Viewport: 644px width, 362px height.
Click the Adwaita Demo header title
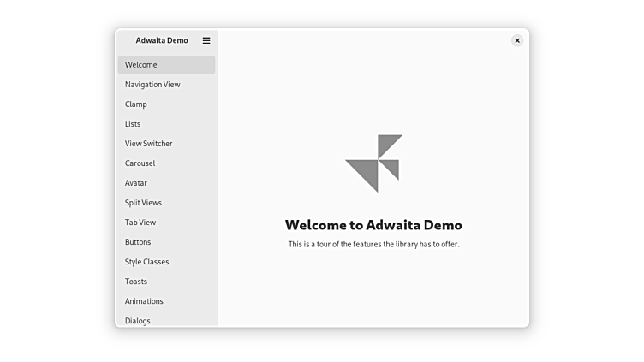(x=162, y=40)
